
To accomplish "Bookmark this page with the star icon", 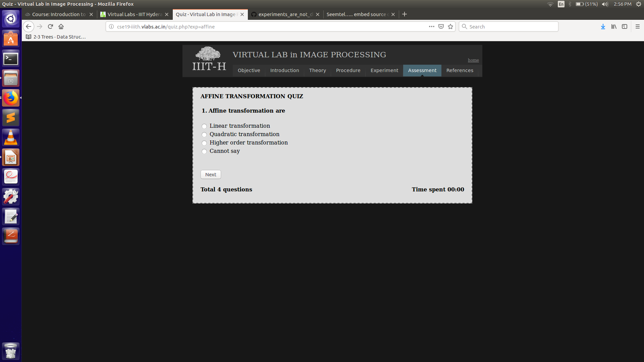I will [x=450, y=26].
